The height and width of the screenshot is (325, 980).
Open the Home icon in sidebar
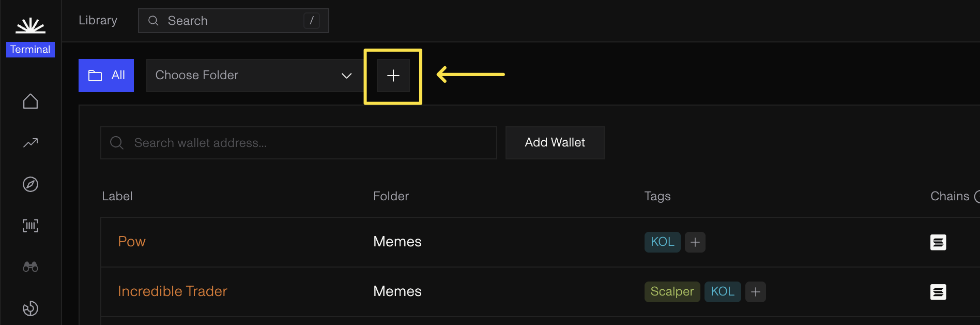[x=30, y=101]
